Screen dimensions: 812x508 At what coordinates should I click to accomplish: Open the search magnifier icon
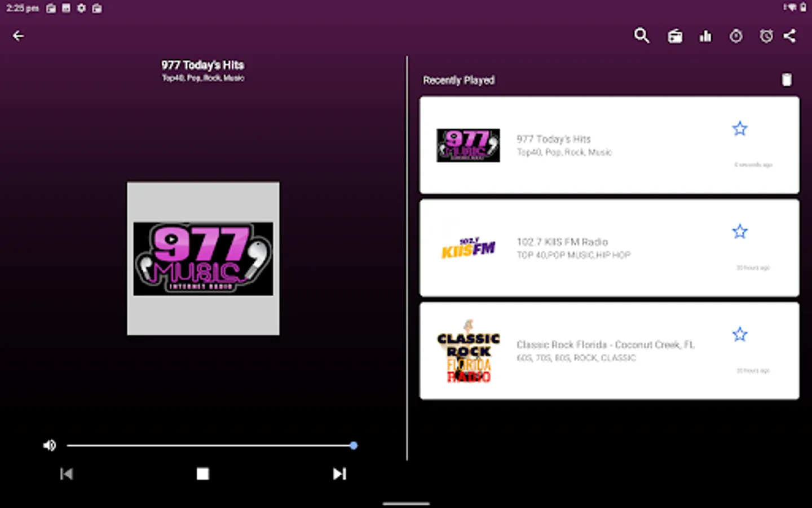pyautogui.click(x=642, y=36)
